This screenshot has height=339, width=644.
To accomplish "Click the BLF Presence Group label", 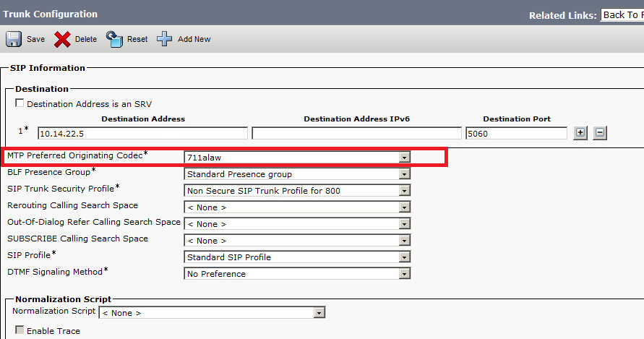I will click(x=48, y=172).
